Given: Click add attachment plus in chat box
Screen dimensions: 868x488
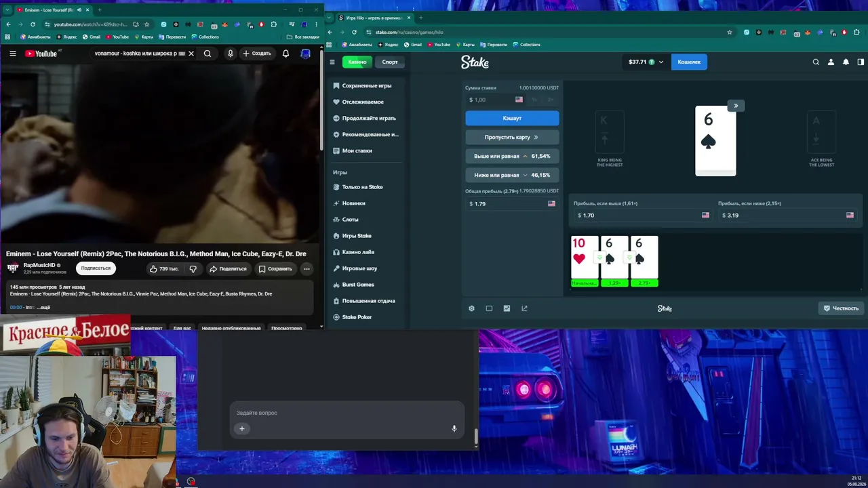Looking at the screenshot, I should [x=241, y=428].
